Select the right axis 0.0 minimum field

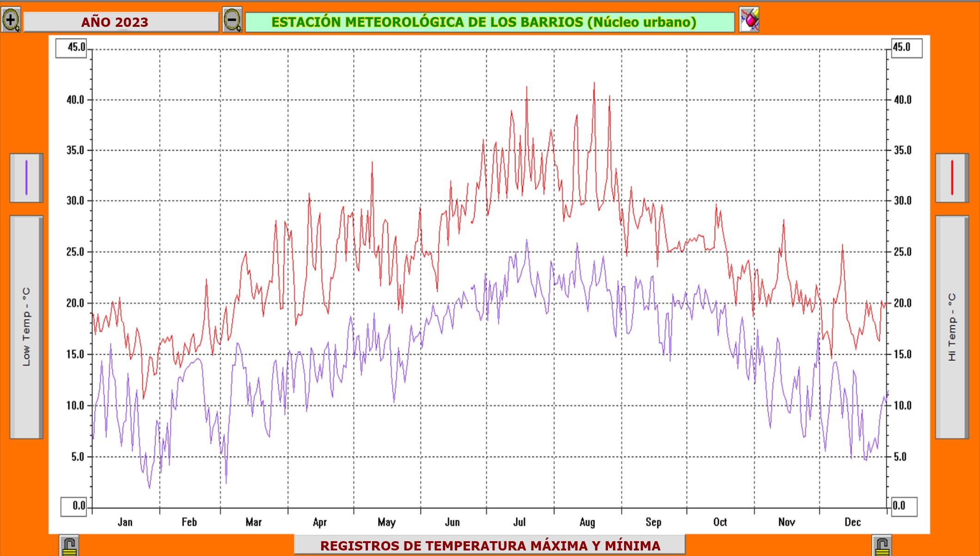click(904, 506)
